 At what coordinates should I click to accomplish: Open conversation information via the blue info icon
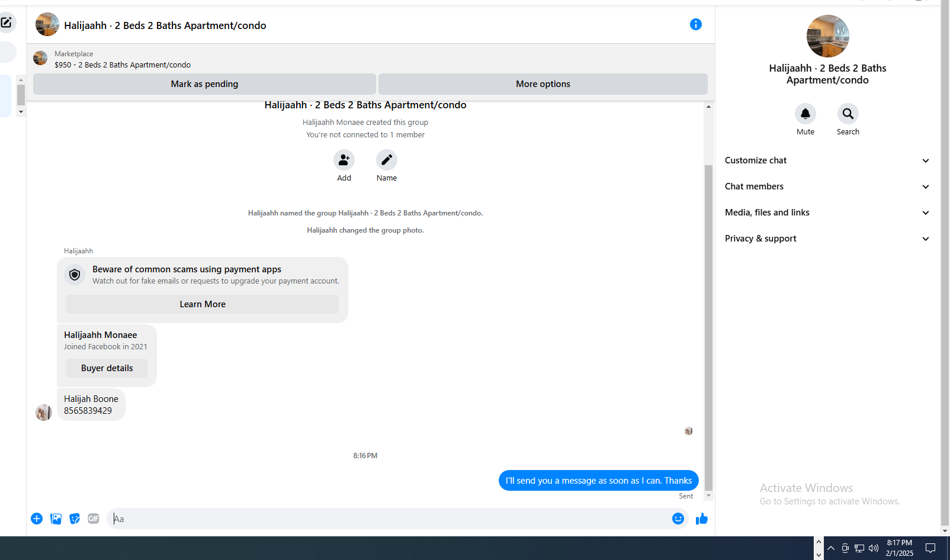tap(696, 24)
